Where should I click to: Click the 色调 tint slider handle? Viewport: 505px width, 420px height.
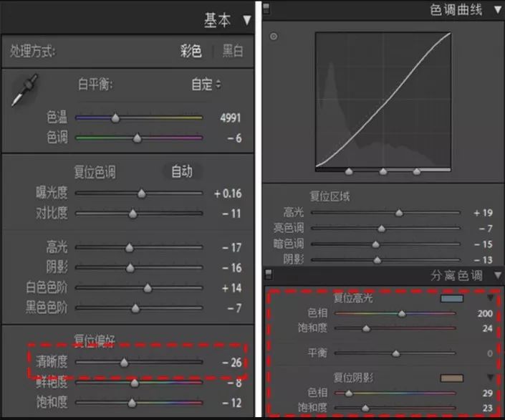[x=138, y=138]
